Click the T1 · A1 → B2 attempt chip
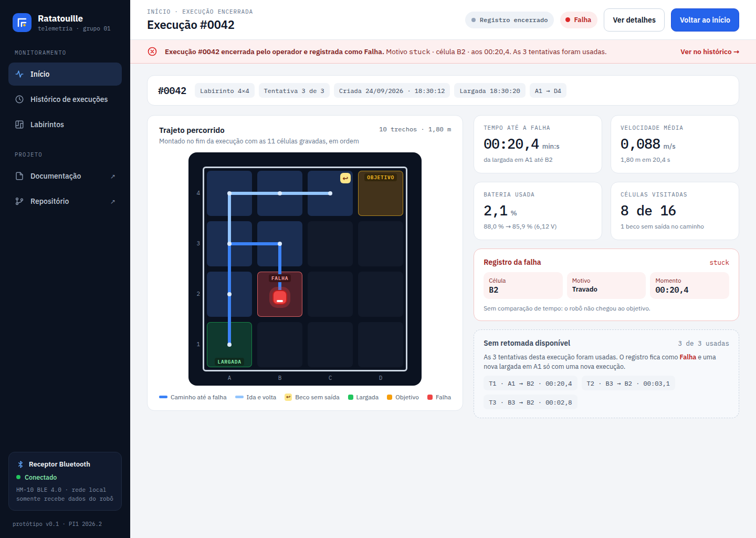This screenshot has height=538, width=756. point(530,384)
